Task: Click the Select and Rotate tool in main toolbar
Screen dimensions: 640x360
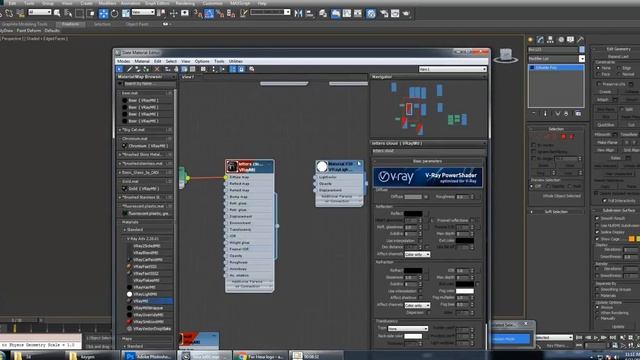Action: [x=115, y=13]
